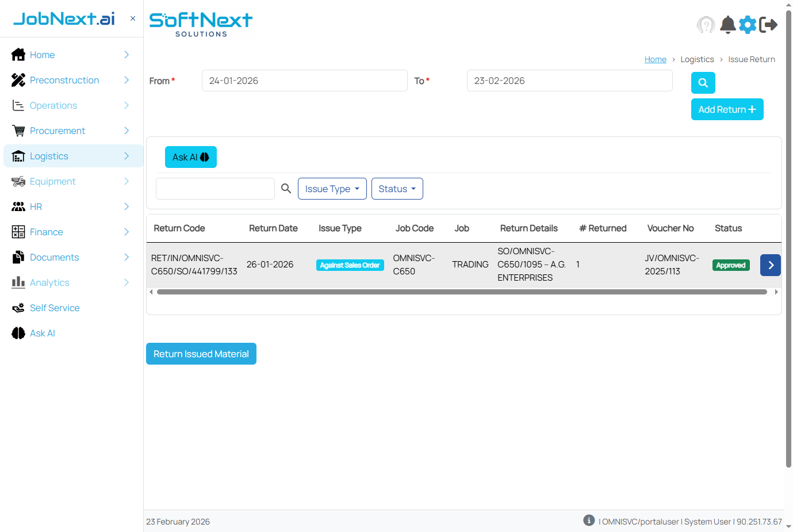Click the table's horizontal scrollbar
The image size is (793, 532).
click(x=461, y=292)
